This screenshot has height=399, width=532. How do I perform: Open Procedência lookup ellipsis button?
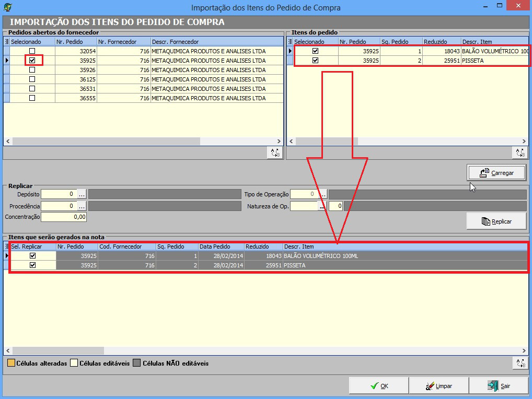82,206
